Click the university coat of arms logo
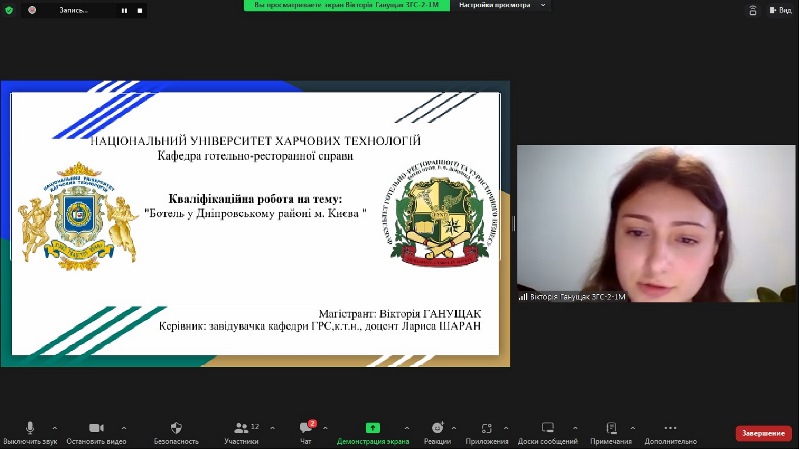Image resolution: width=800 pixels, height=450 pixels. pos(78,216)
